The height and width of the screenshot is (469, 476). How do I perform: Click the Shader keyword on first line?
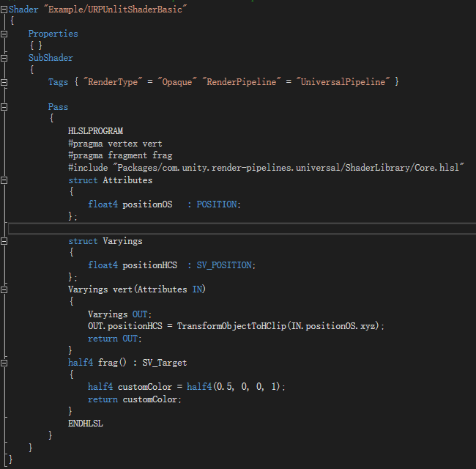tap(23, 10)
